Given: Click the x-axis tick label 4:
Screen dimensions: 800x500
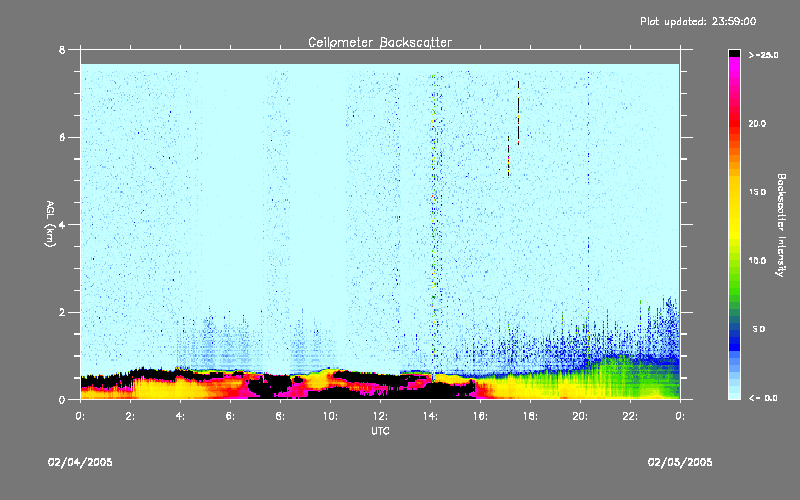Looking at the screenshot, I should pos(181,416).
